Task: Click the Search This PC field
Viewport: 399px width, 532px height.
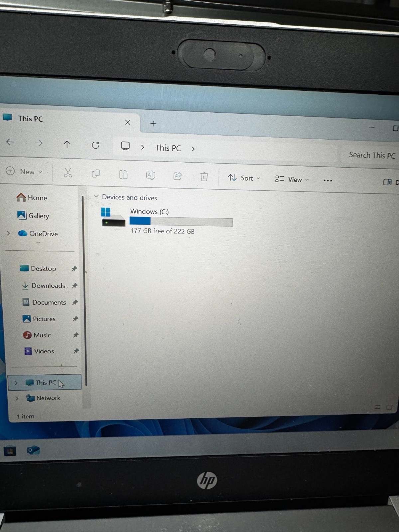Action: pos(371,155)
